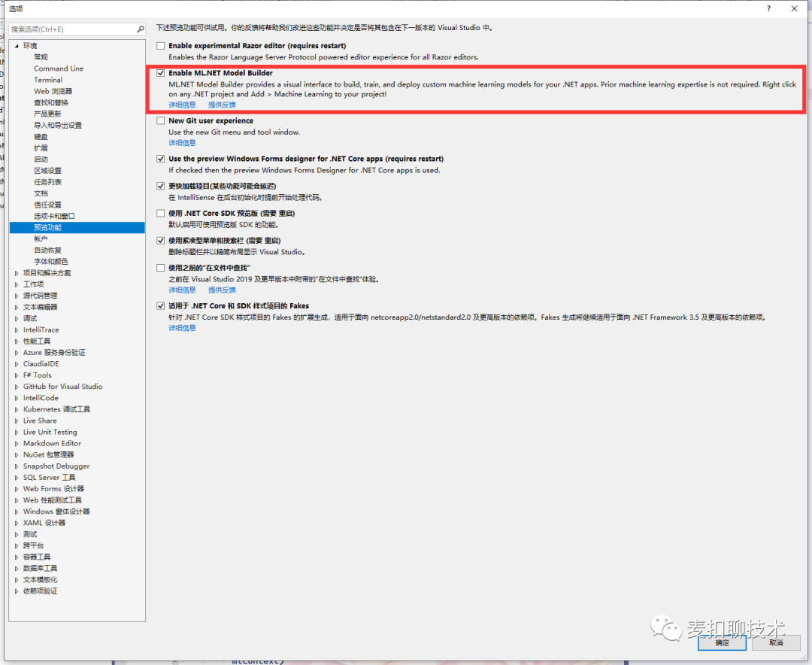
Task: Expand the Live Unit Testing node
Action: click(17, 433)
